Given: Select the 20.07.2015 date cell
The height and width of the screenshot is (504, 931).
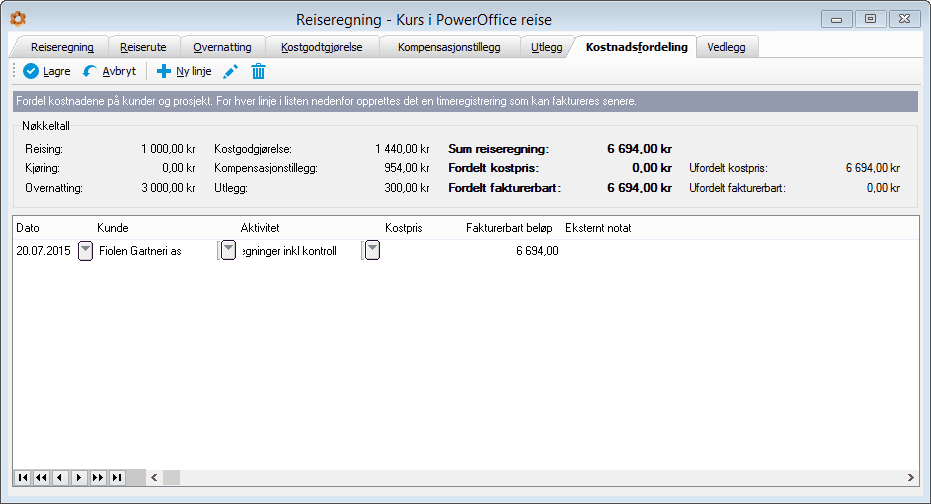Looking at the screenshot, I should tap(43, 251).
